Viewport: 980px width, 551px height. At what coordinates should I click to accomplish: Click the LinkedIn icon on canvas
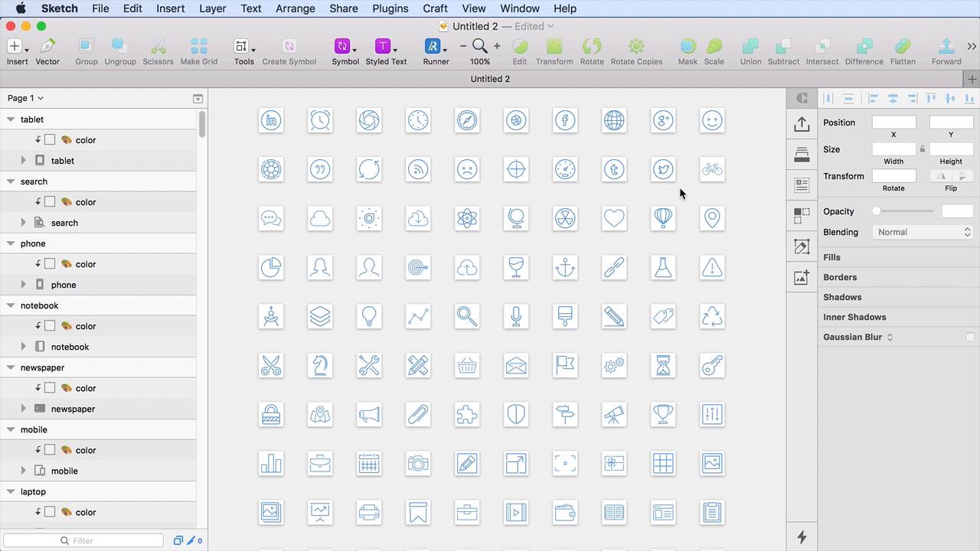click(x=271, y=120)
